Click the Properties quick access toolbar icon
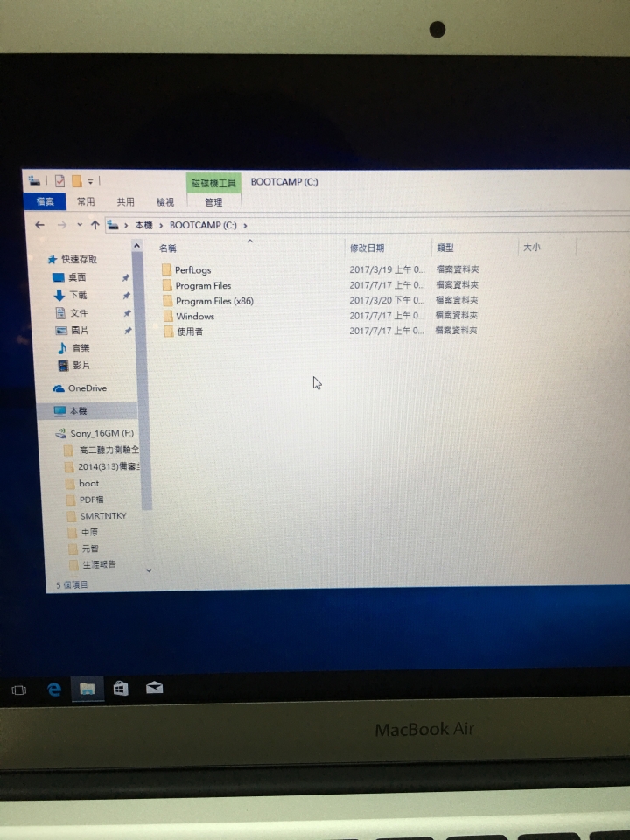 click(x=59, y=181)
